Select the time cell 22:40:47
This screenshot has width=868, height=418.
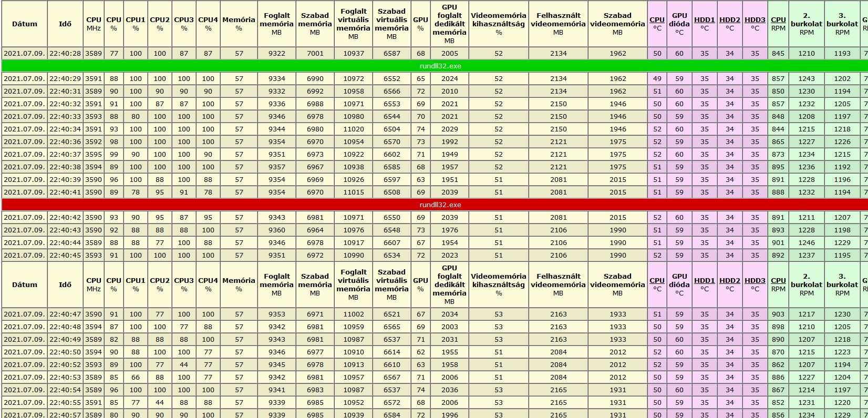(x=65, y=314)
